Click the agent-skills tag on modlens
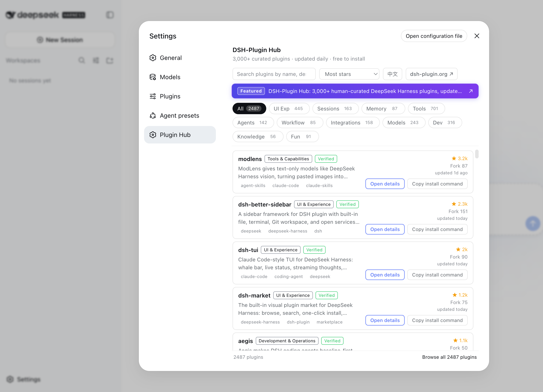The width and height of the screenshot is (543, 392). [253, 185]
